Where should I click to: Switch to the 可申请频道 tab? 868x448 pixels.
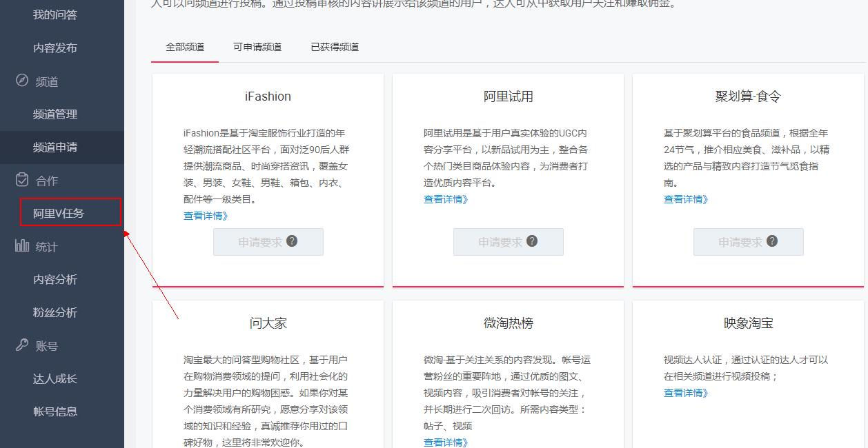click(x=257, y=48)
